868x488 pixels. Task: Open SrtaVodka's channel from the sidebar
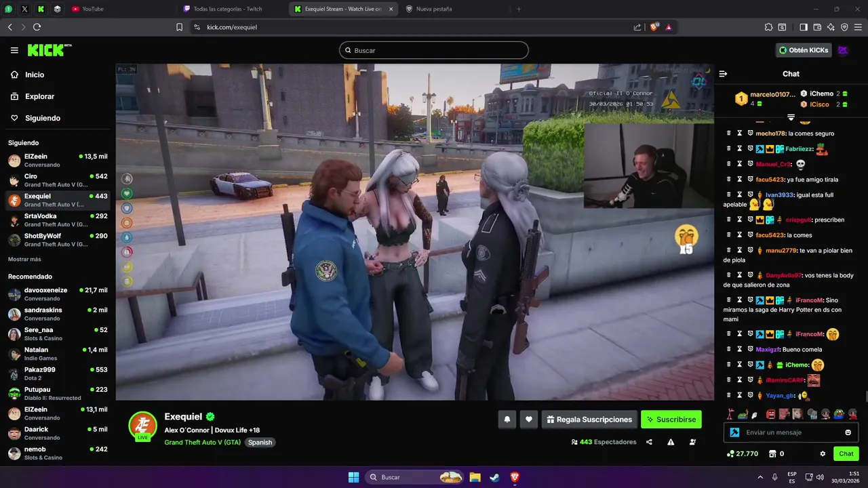pos(58,220)
